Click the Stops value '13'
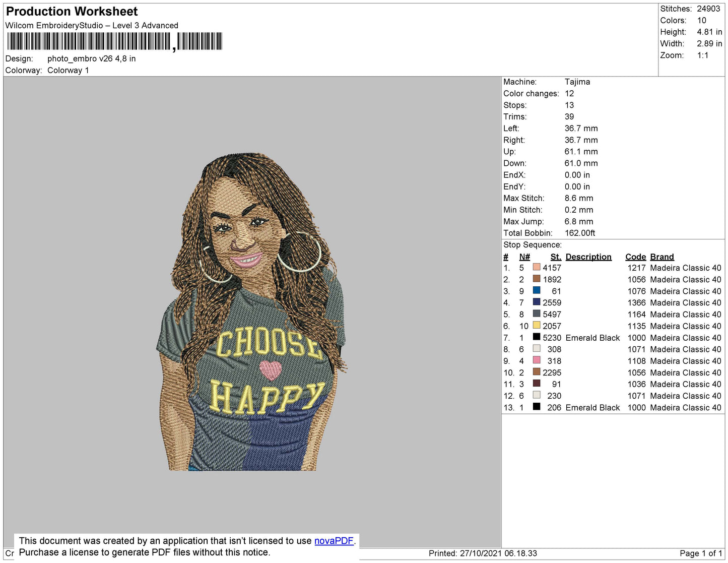 pyautogui.click(x=569, y=105)
